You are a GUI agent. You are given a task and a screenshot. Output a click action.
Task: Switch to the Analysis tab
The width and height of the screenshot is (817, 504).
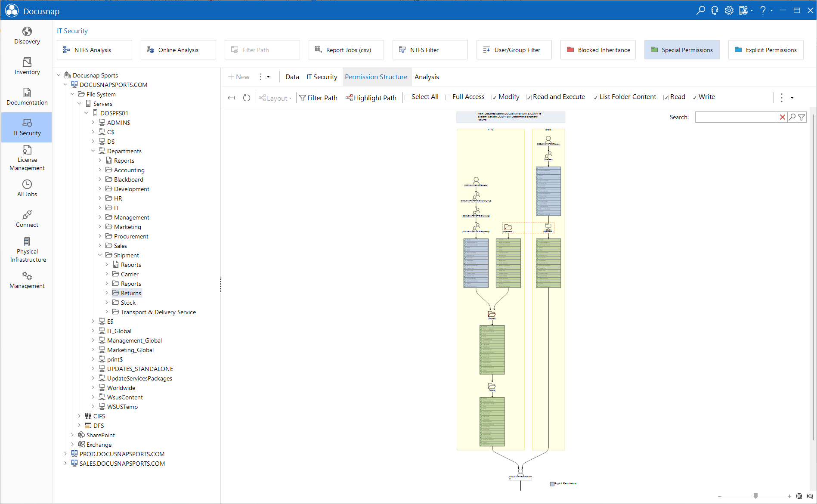click(427, 77)
